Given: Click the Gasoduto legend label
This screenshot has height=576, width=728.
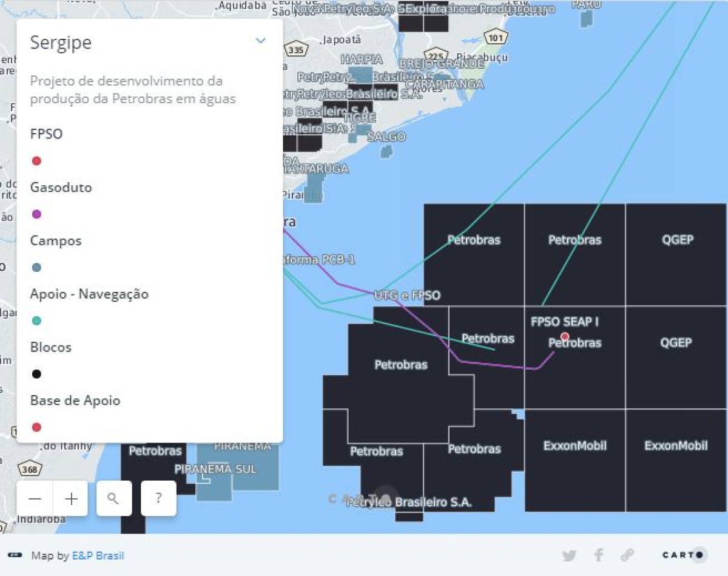Looking at the screenshot, I should point(61,187).
